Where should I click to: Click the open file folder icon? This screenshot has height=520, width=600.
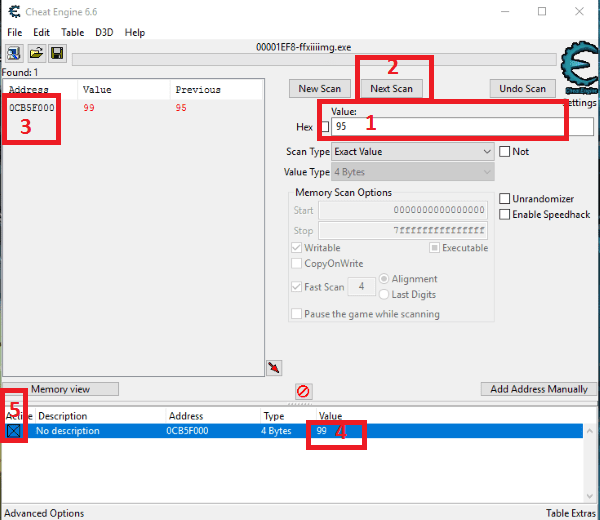point(36,53)
